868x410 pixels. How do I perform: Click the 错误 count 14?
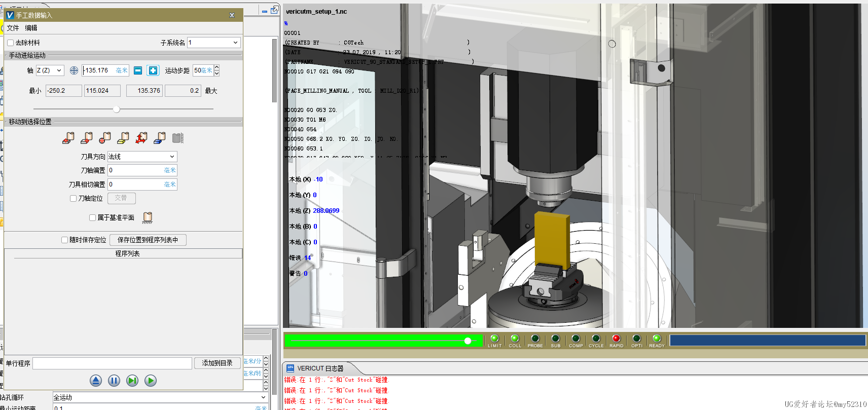[x=307, y=258]
